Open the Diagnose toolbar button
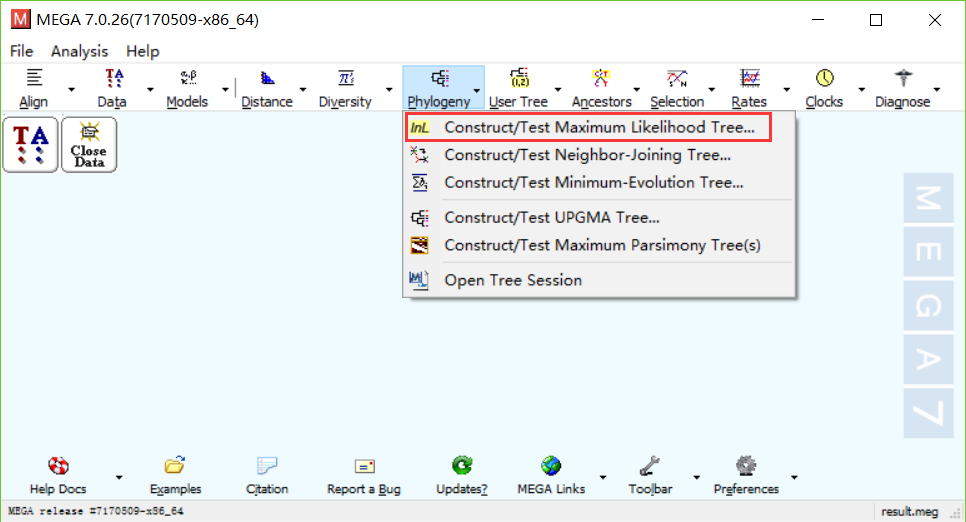Image resolution: width=966 pixels, height=522 pixels. click(903, 88)
